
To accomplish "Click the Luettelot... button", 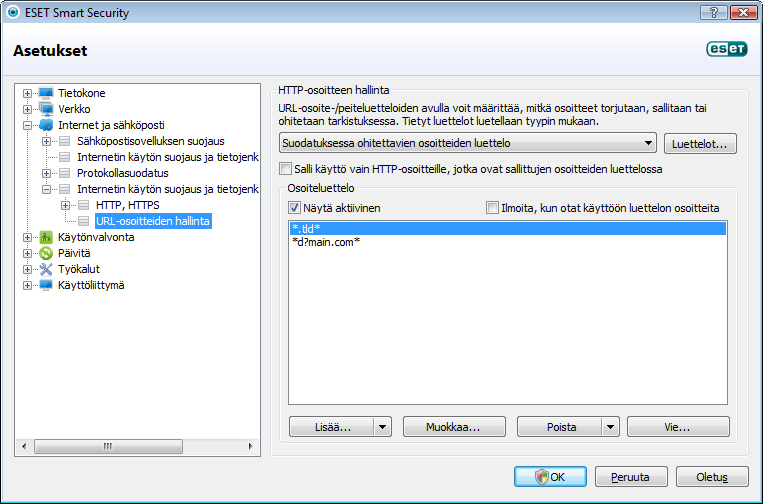I will tap(700, 144).
